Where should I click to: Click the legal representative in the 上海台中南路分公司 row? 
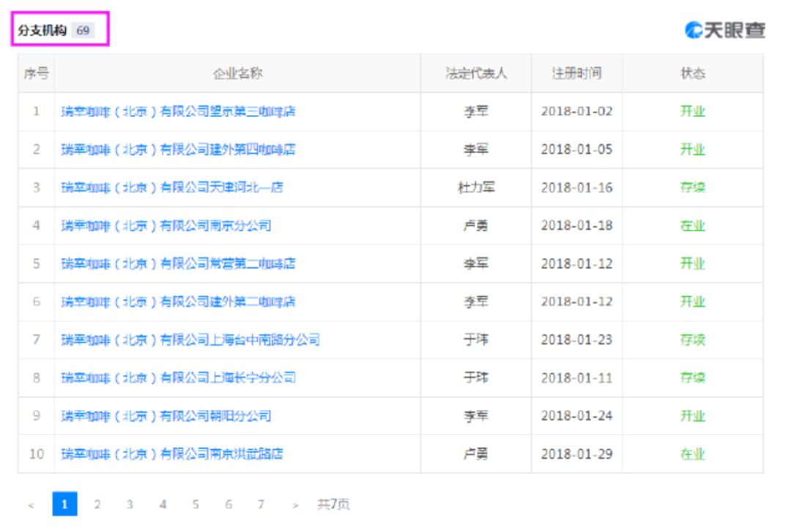coord(476,340)
